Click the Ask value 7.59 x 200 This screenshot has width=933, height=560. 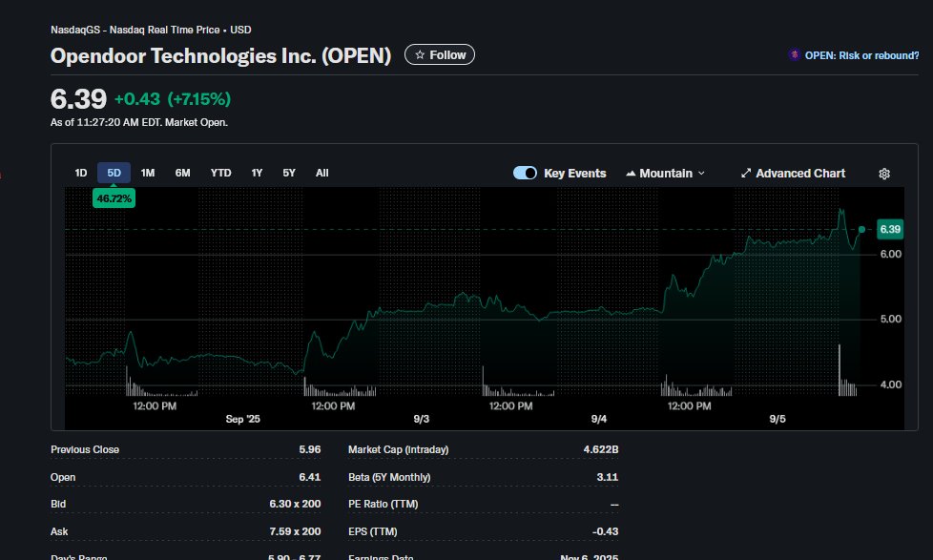point(295,531)
